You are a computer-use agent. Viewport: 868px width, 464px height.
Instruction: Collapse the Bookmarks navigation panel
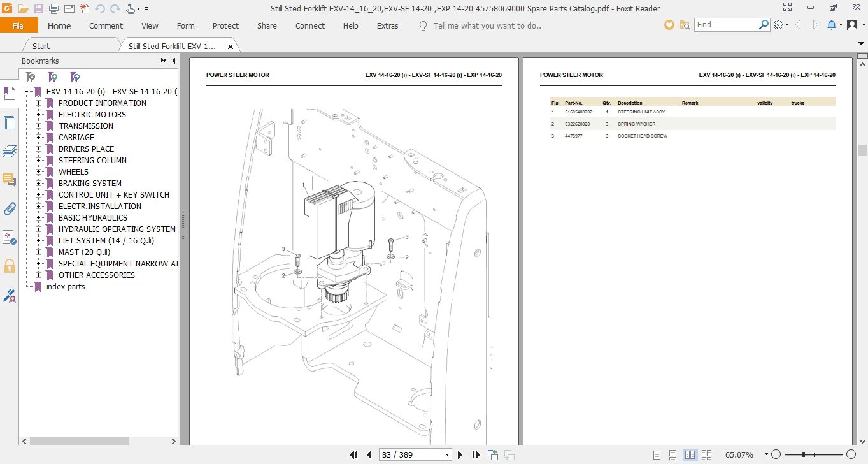(174, 61)
